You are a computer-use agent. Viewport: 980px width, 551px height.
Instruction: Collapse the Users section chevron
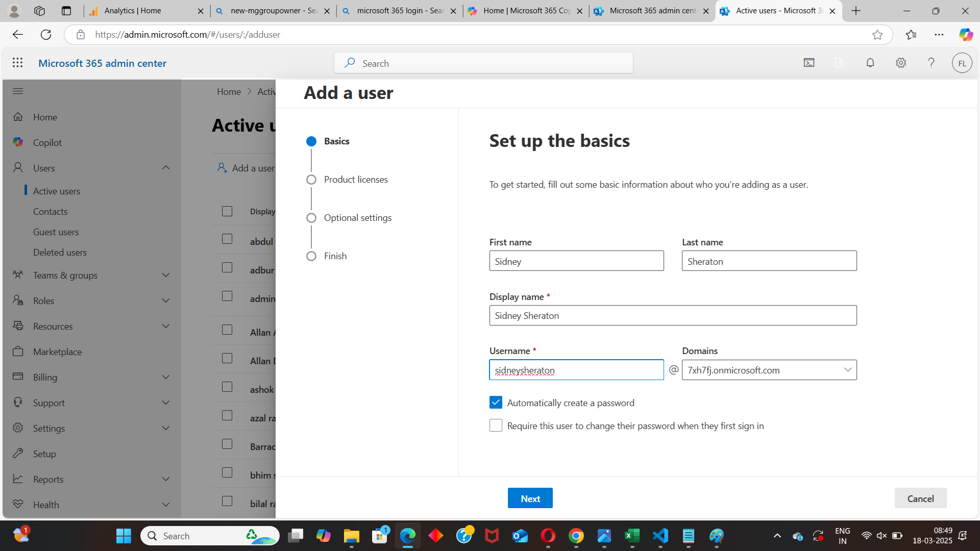(x=166, y=168)
